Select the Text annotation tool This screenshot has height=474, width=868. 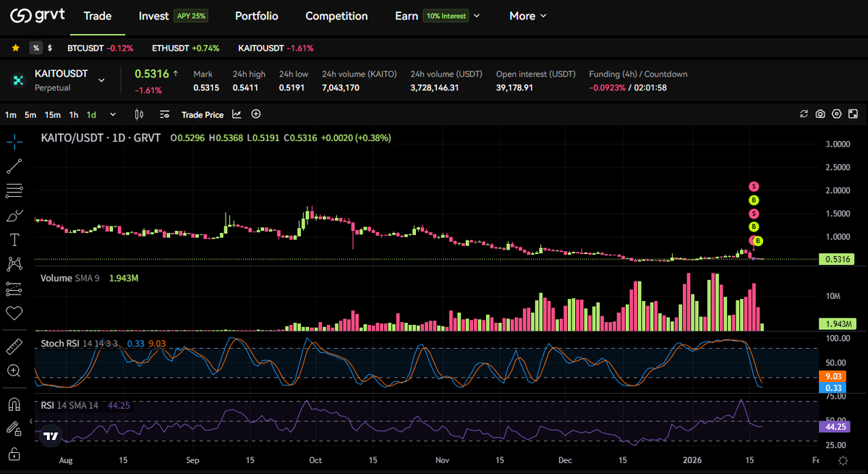(14, 240)
